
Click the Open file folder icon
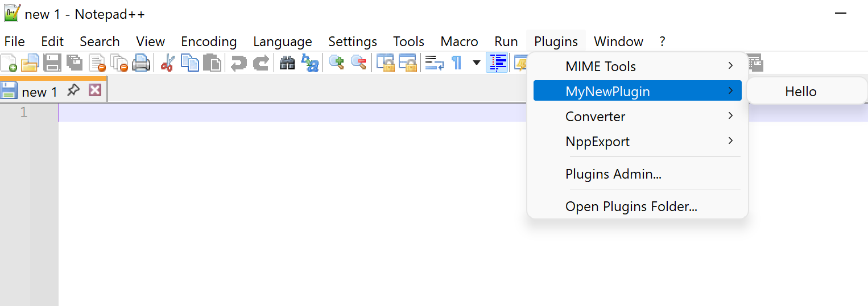pyautogui.click(x=30, y=63)
